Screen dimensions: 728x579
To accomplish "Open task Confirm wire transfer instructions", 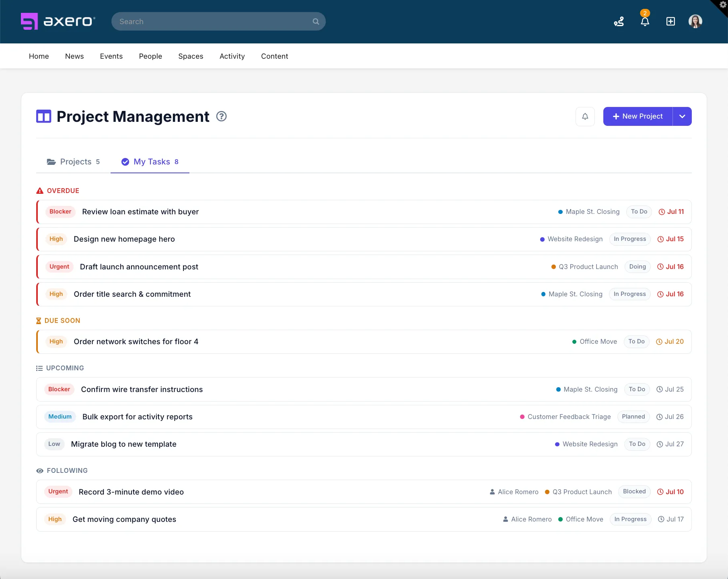I will [x=142, y=390].
